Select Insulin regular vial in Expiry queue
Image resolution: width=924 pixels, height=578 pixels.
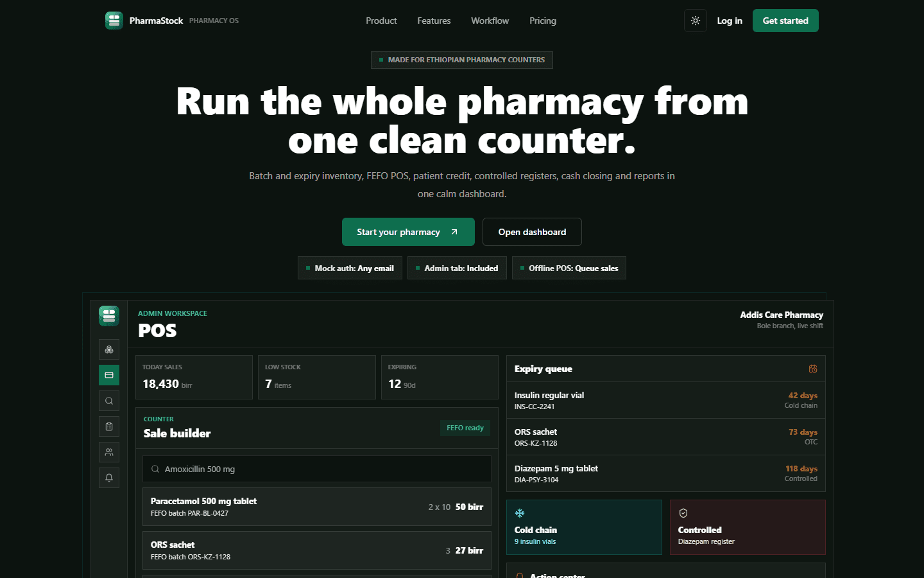(x=666, y=400)
